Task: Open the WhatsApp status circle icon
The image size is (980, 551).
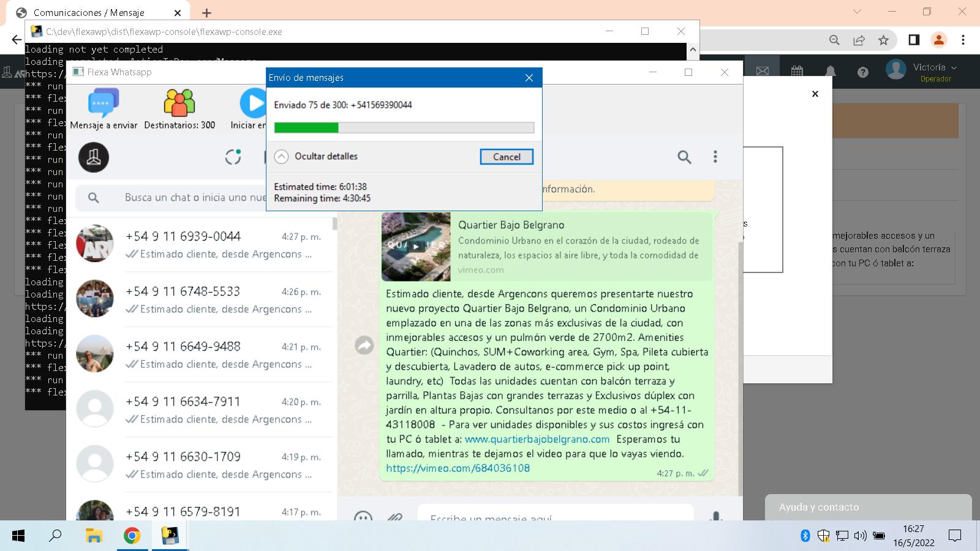Action: point(233,157)
